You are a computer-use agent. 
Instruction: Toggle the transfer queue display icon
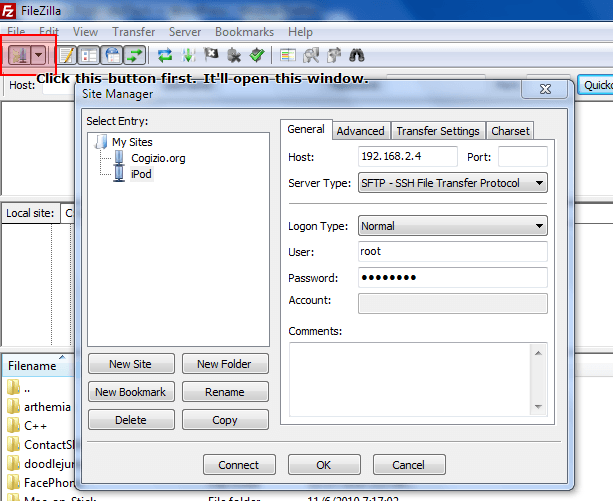tap(135, 55)
